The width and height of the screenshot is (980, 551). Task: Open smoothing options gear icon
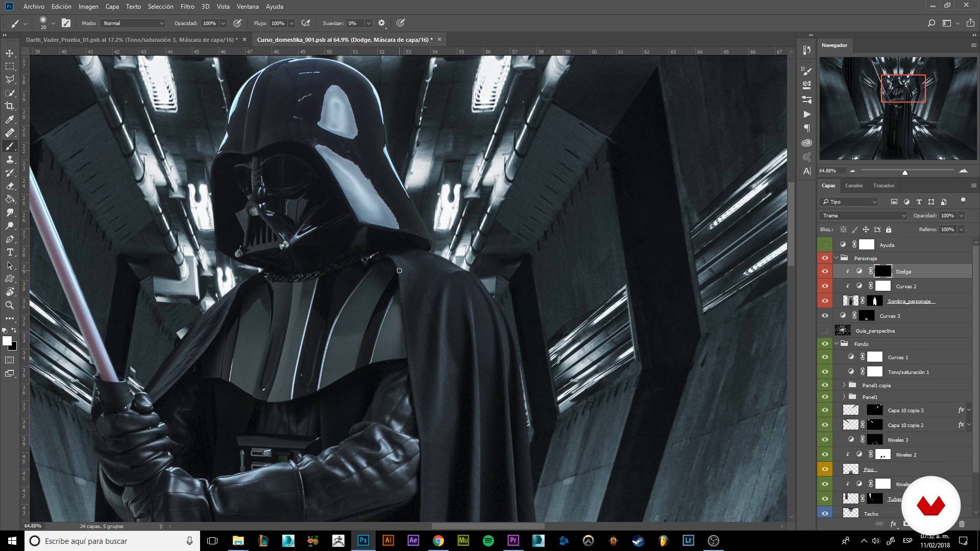click(381, 23)
